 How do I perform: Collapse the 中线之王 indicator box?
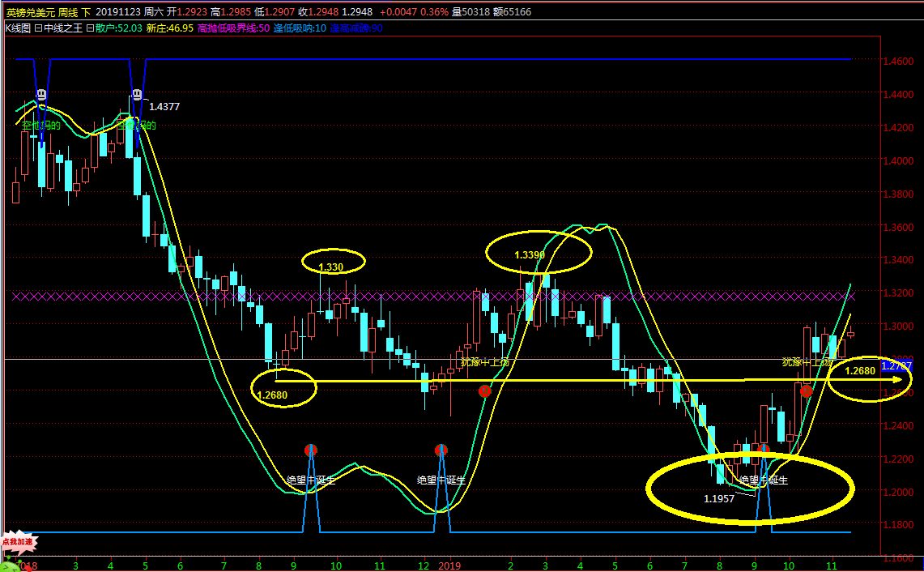(x=38, y=28)
